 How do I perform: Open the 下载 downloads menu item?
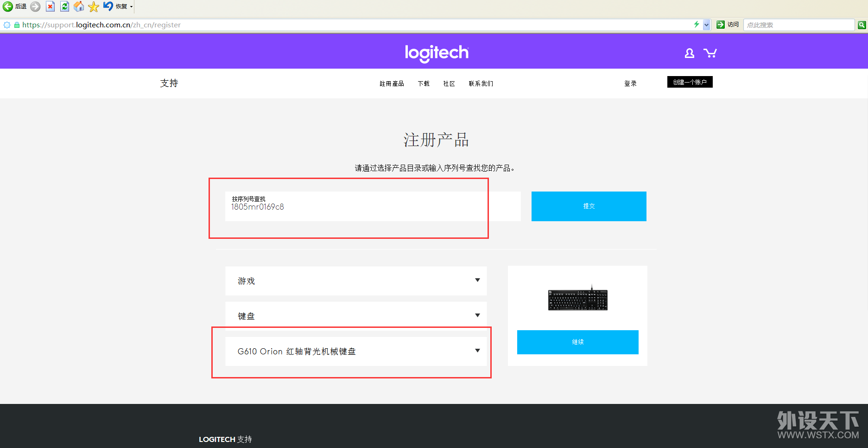click(x=424, y=83)
